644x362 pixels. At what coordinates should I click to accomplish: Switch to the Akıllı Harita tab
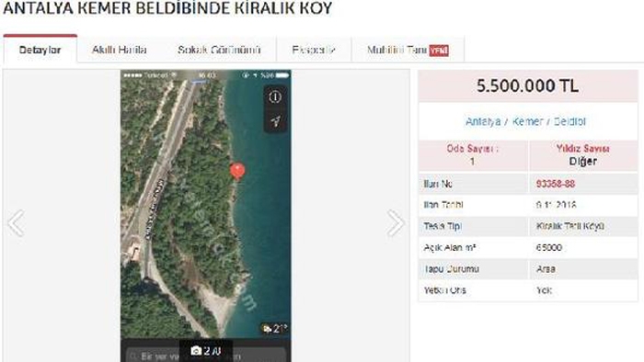click(x=119, y=50)
